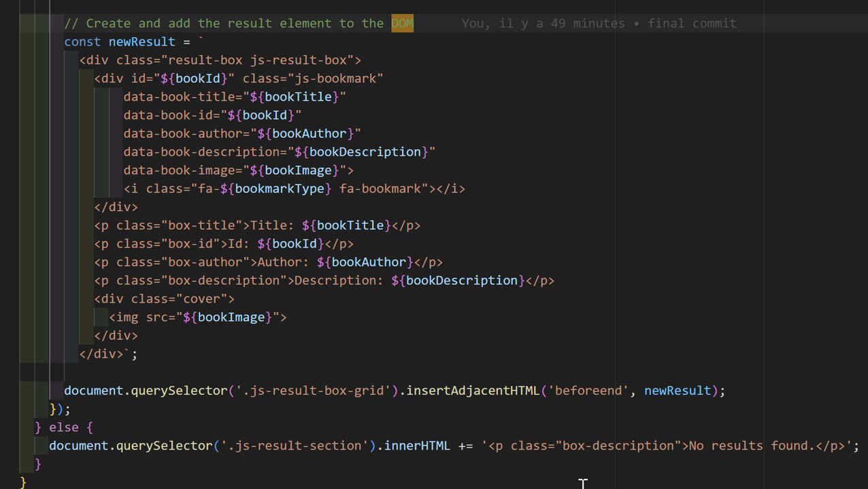The width and height of the screenshot is (868, 489).
Task: Click the else keyword
Action: click(x=63, y=427)
